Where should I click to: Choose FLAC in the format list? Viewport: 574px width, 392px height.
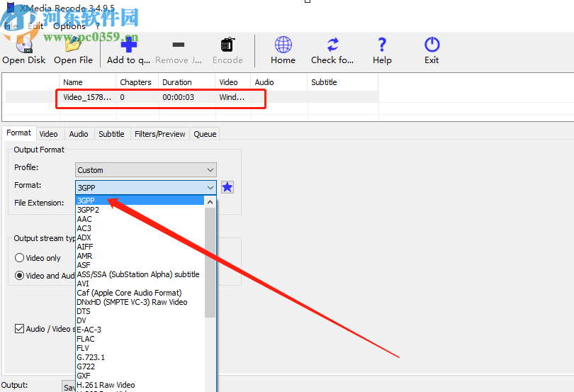(140, 339)
